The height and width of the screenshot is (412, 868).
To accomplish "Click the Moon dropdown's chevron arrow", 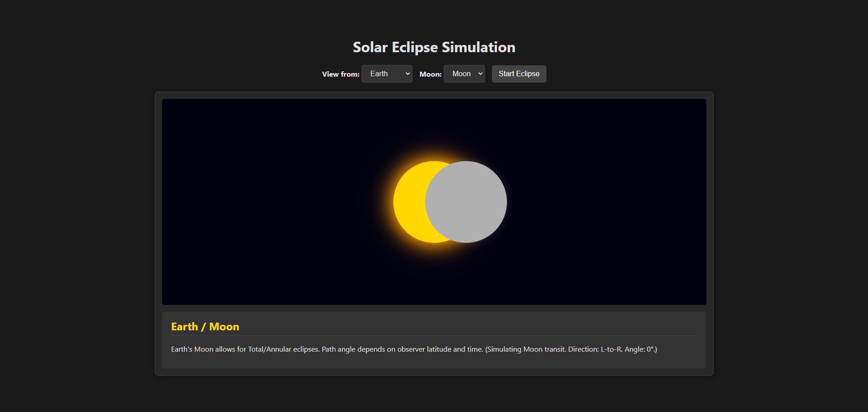I will pos(480,74).
